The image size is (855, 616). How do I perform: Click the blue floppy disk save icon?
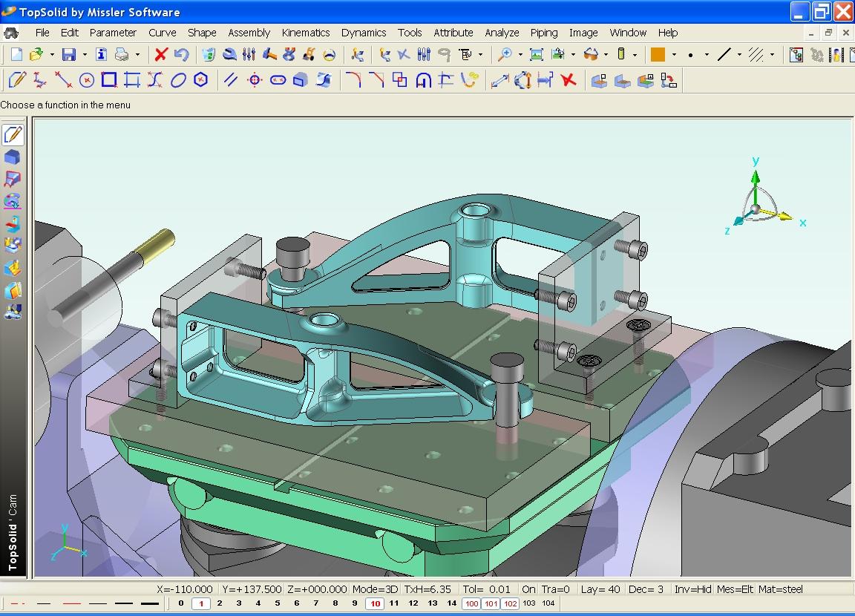coord(69,54)
